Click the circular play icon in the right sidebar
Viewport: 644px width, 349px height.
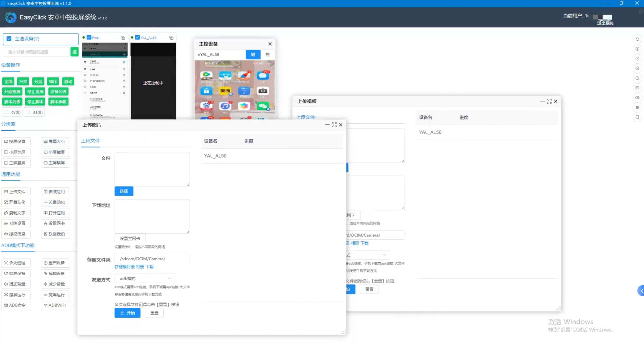coord(637,49)
